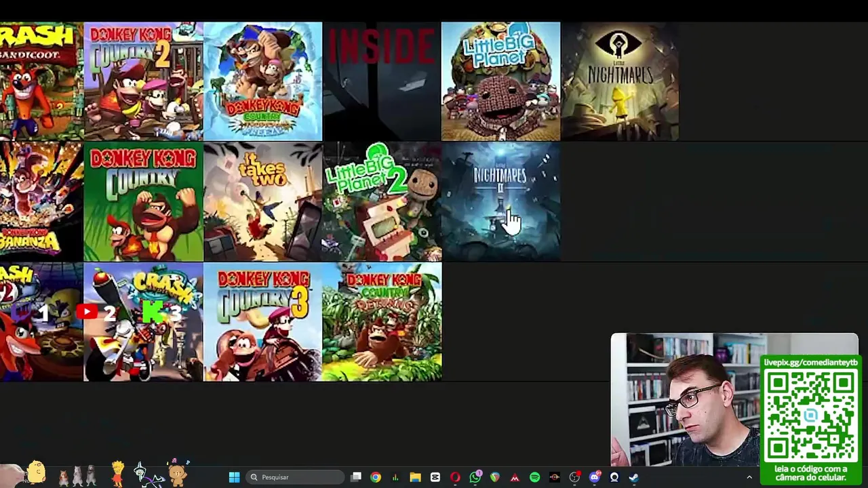The height and width of the screenshot is (488, 868).
Task: Open File Explorer folder icon
Action: (x=415, y=477)
